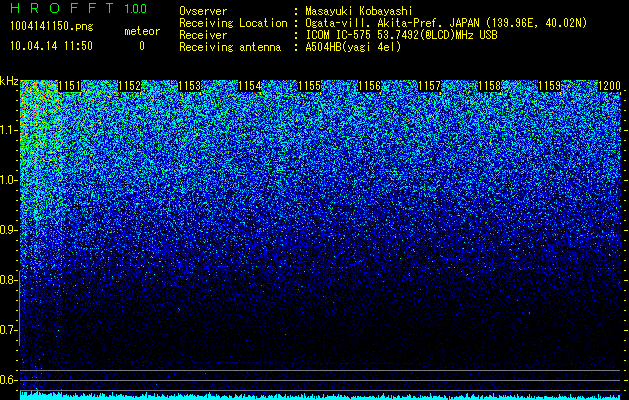Screen dimensions: 629x400
Task: Click the Receiver field label
Action: tap(203, 35)
